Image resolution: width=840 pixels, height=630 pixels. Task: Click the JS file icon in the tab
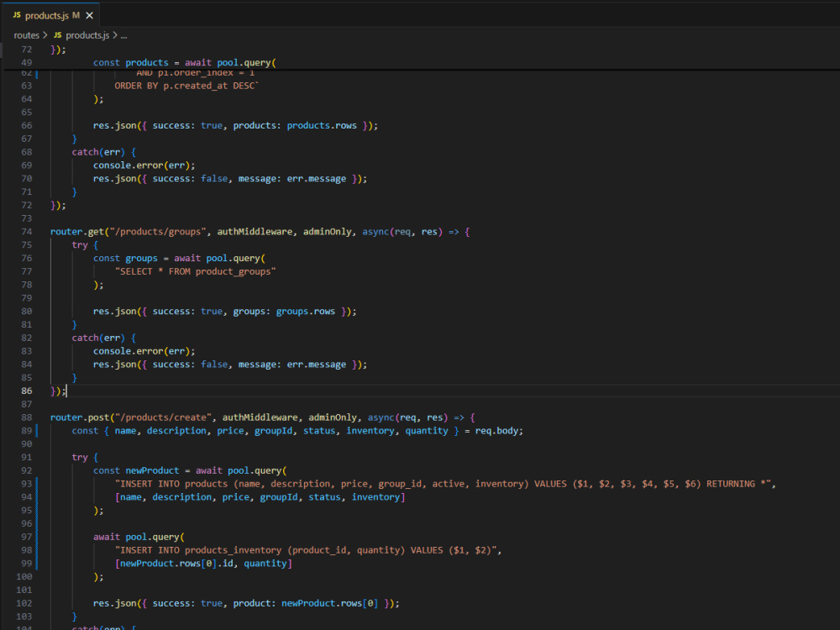(17, 15)
